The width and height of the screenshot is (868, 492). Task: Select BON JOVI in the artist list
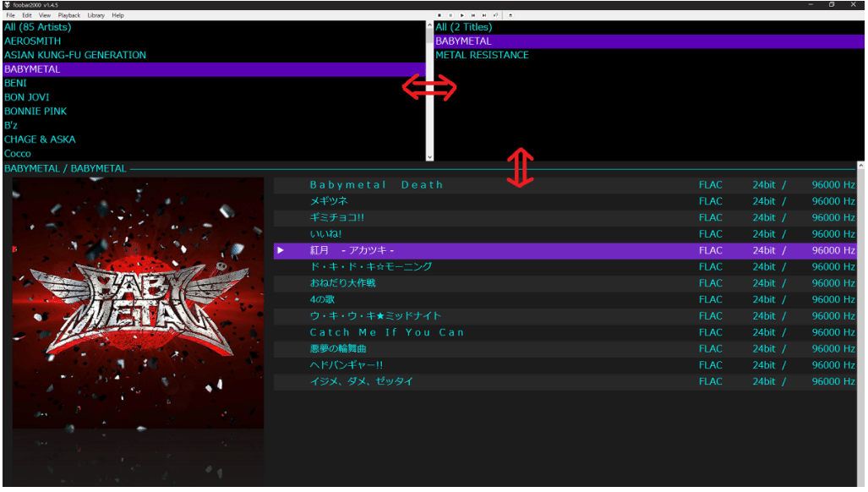click(214, 97)
